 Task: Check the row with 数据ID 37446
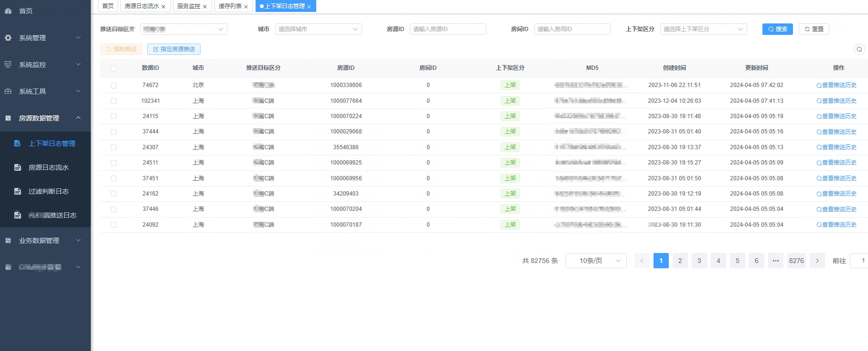pyautogui.click(x=114, y=209)
